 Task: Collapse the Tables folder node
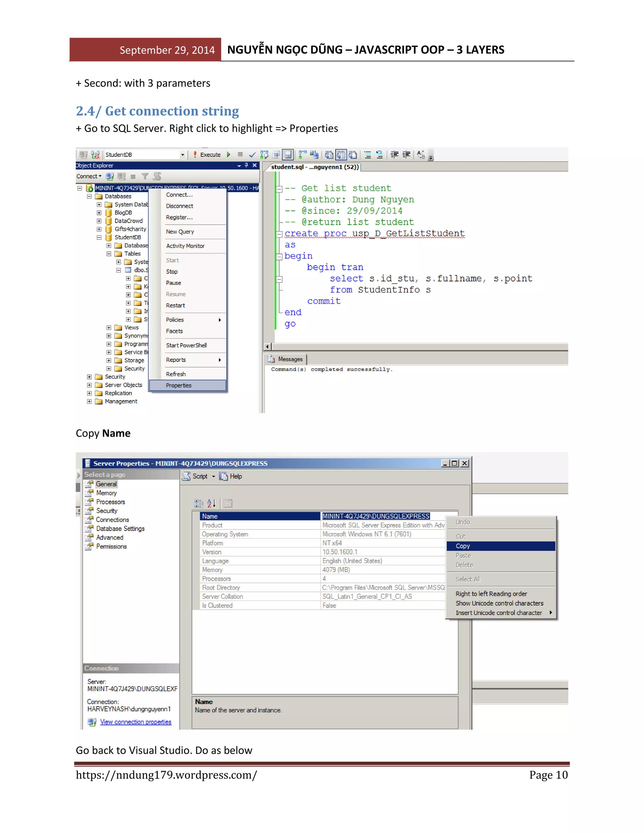pyautogui.click(x=109, y=254)
